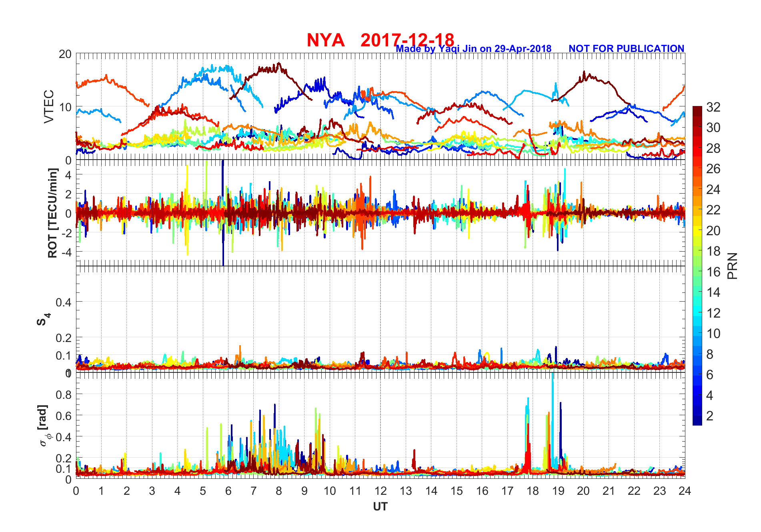761x532 pixels.
Task: Select ROT axis tick label positive 4
Action: (x=68, y=175)
